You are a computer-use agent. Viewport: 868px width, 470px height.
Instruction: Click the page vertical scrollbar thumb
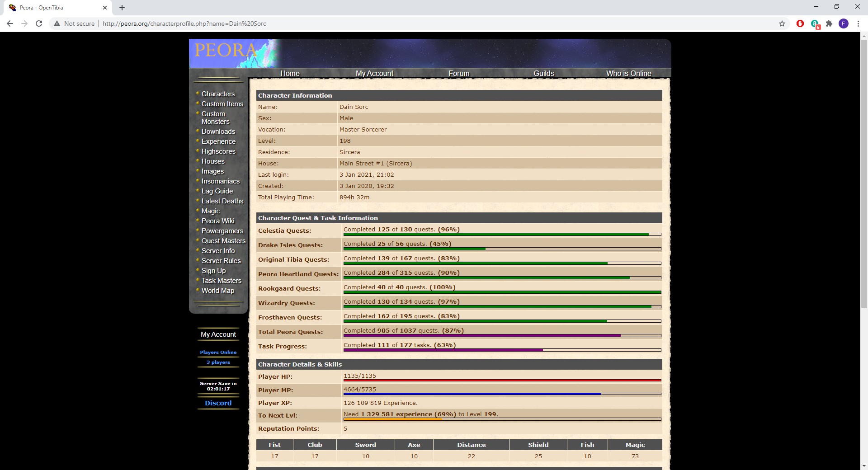[864, 174]
